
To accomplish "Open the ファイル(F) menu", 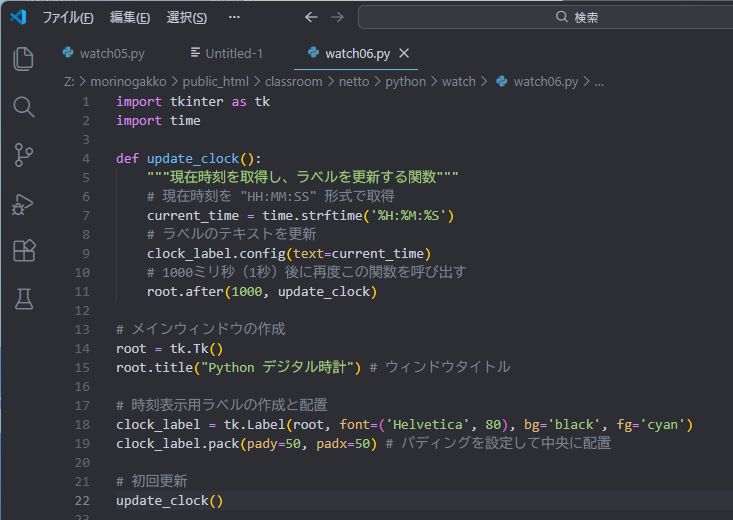I will point(68,18).
